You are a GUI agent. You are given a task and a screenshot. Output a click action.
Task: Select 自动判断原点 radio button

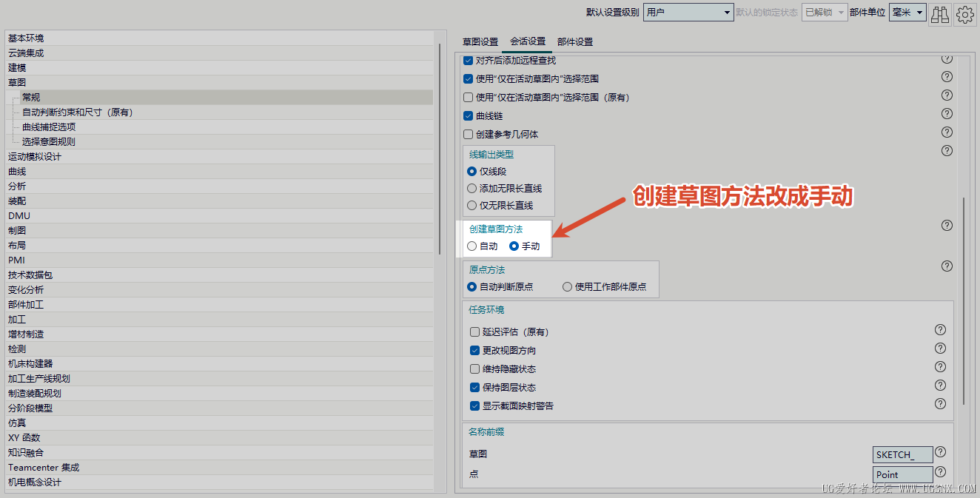click(471, 286)
